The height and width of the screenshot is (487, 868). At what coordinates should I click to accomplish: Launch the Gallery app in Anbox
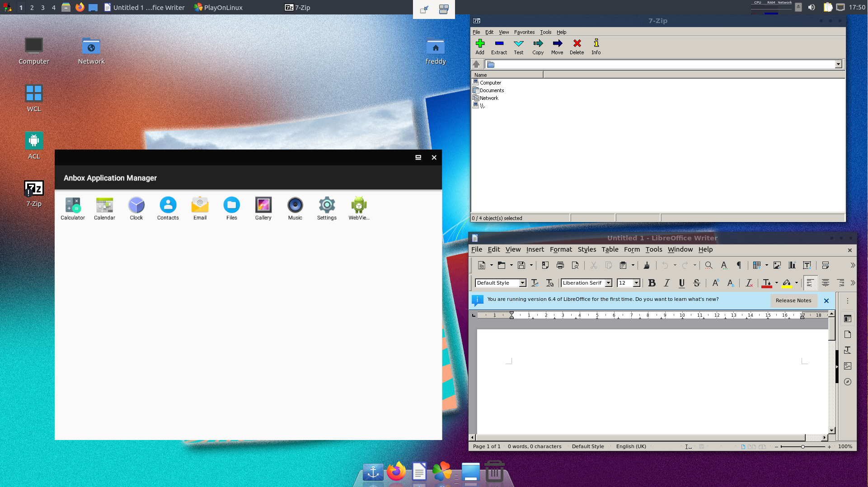(x=263, y=206)
